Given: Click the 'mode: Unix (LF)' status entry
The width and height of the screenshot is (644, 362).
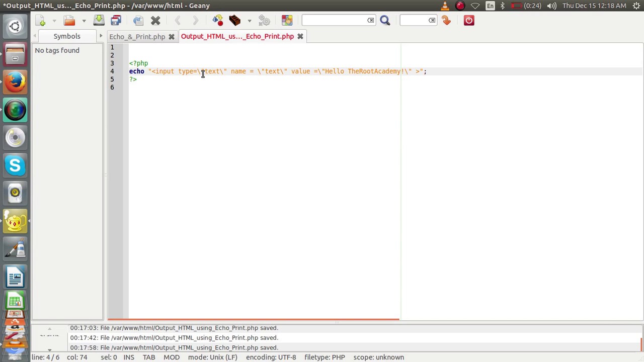Looking at the screenshot, I should click(212, 357).
